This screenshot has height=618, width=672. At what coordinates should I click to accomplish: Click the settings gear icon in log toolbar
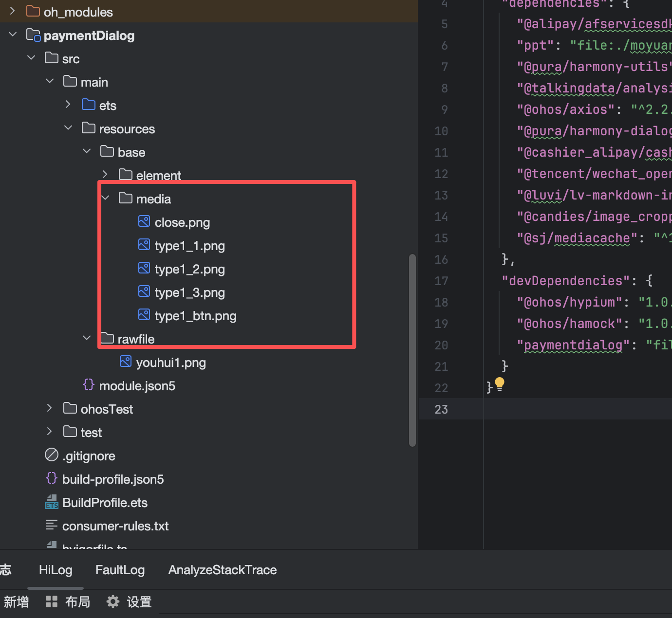tap(113, 602)
